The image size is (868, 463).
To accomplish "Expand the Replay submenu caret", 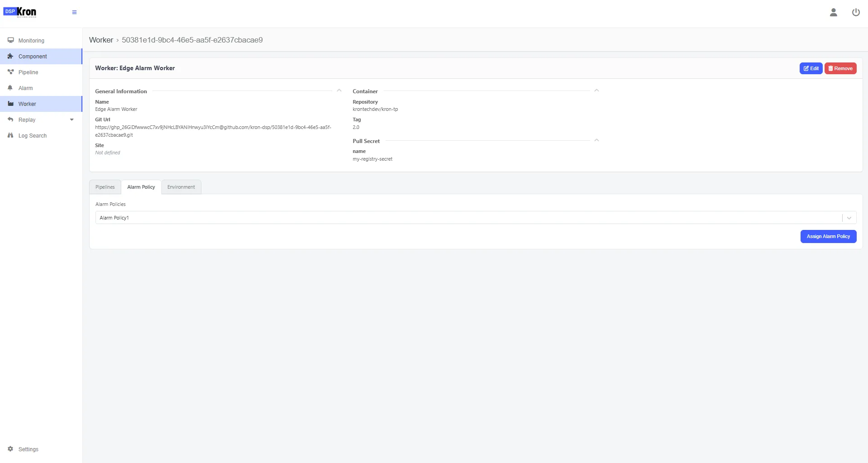I will 72,120.
